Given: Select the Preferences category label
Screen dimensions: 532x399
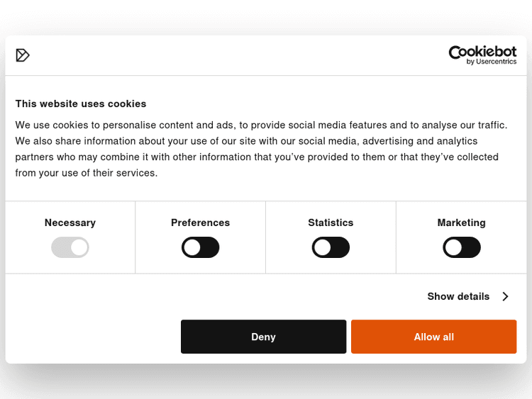Looking at the screenshot, I should (201, 223).
